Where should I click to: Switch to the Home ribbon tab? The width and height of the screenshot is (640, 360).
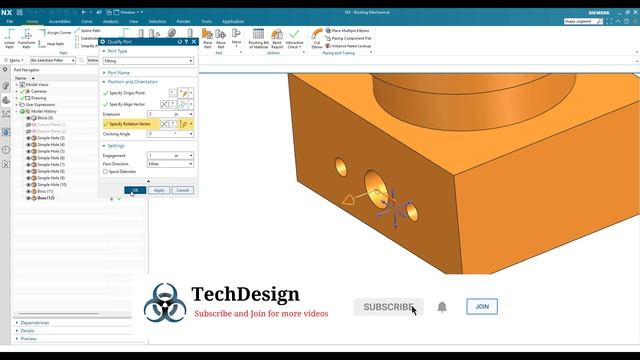pyautogui.click(x=32, y=21)
